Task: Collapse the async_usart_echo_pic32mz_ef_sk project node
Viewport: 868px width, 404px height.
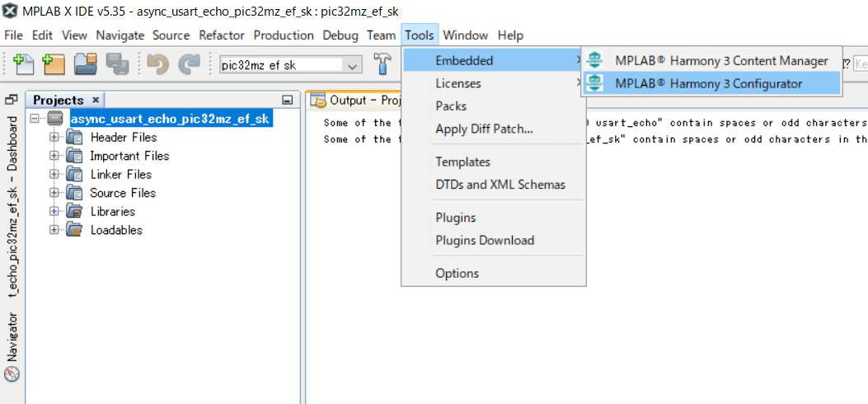Action: click(35, 119)
